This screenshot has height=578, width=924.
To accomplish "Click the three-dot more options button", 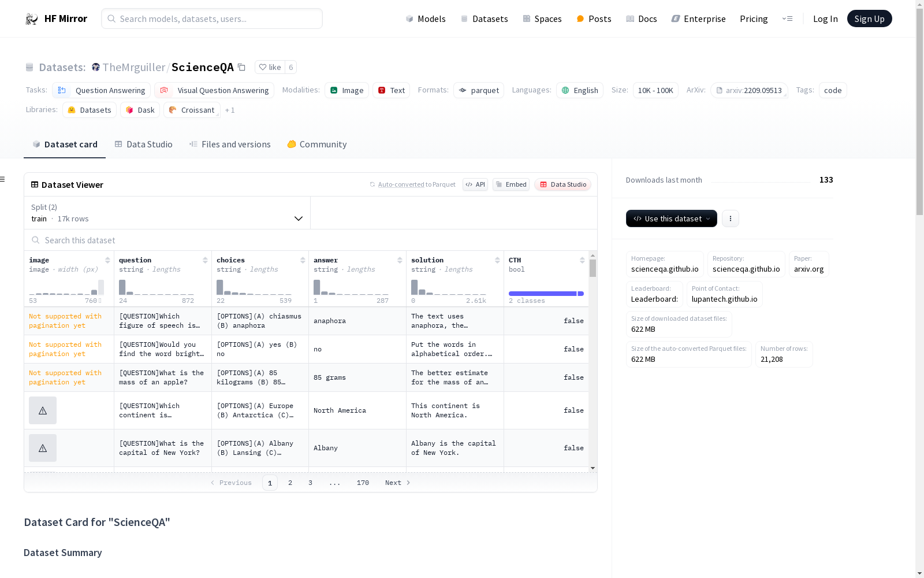I will (x=731, y=218).
